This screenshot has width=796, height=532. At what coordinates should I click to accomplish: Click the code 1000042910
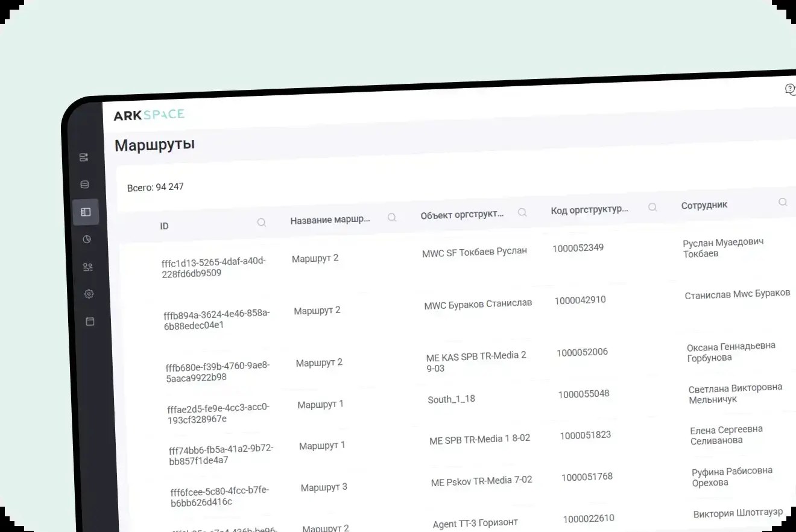580,300
